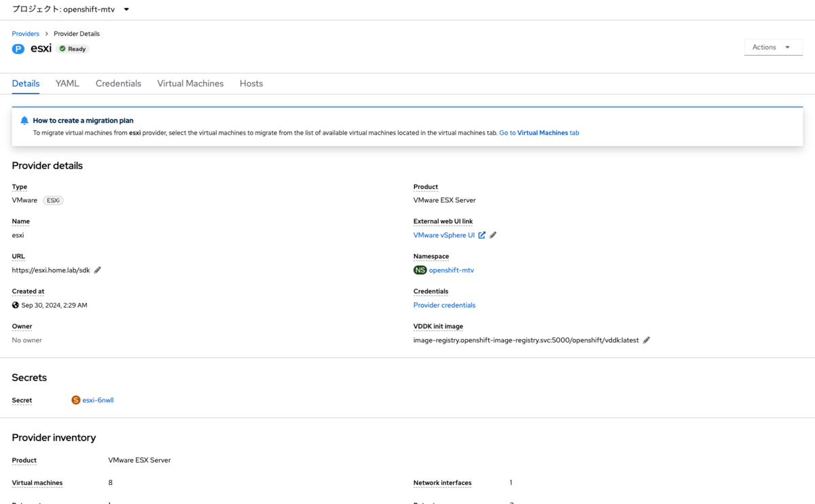The width and height of the screenshot is (815, 504).
Task: Open the Credentials tab
Action: point(118,84)
